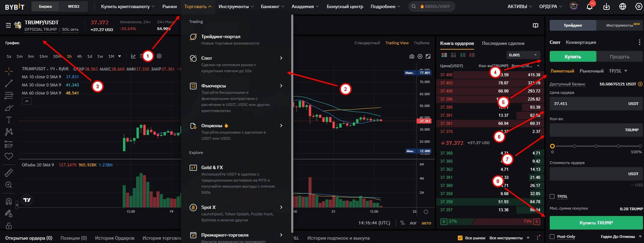Image resolution: width=644 pixels, height=243 pixels.
Task: Tick the Post-Only checkbox
Action: click(x=552, y=237)
